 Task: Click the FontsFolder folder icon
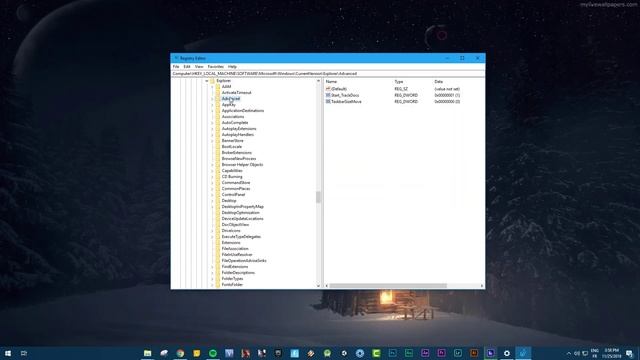[218, 285]
